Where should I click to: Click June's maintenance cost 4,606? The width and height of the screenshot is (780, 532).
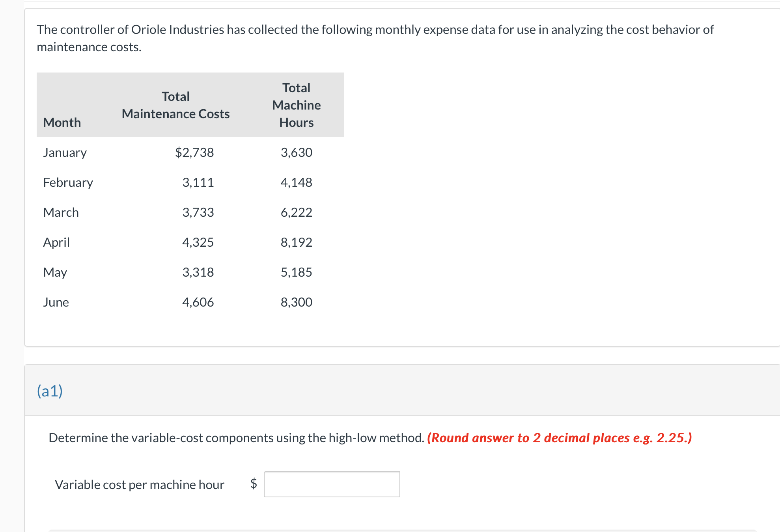tap(198, 302)
